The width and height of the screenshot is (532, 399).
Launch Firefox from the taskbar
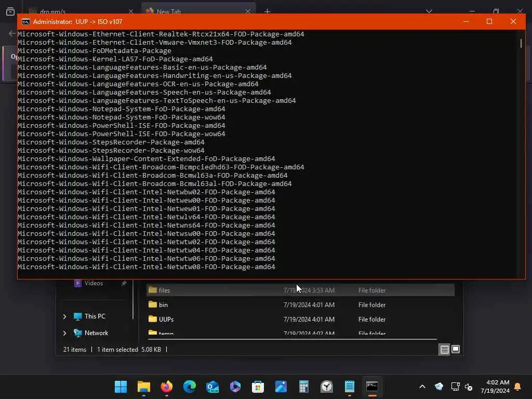pos(167,387)
